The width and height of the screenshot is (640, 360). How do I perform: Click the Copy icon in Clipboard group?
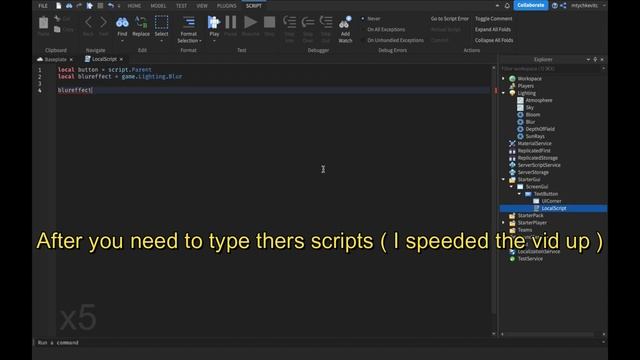click(x=57, y=29)
